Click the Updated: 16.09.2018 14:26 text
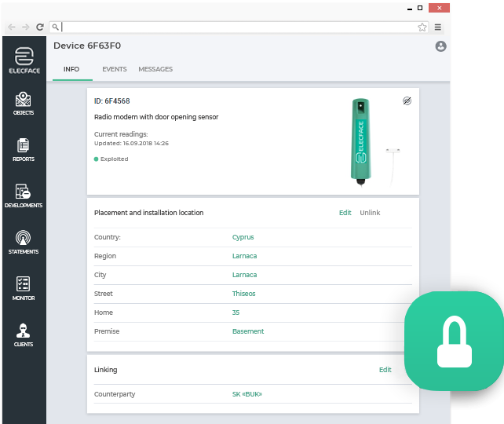The height and width of the screenshot is (424, 504). click(131, 144)
